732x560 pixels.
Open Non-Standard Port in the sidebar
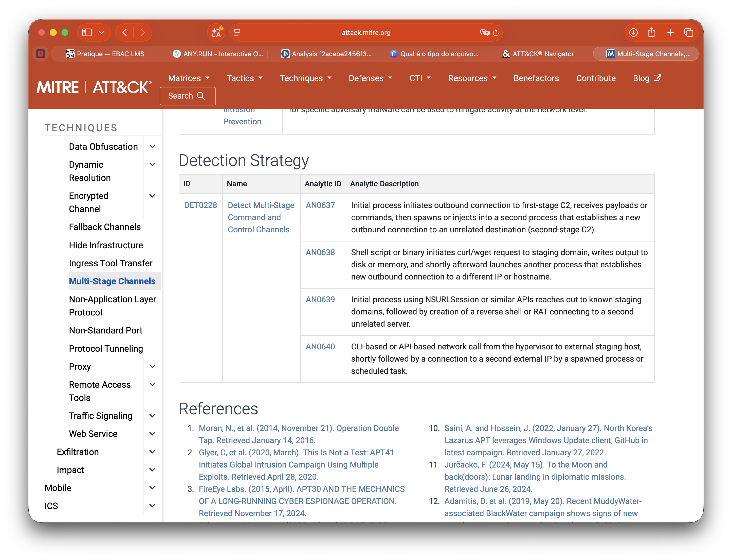click(106, 330)
